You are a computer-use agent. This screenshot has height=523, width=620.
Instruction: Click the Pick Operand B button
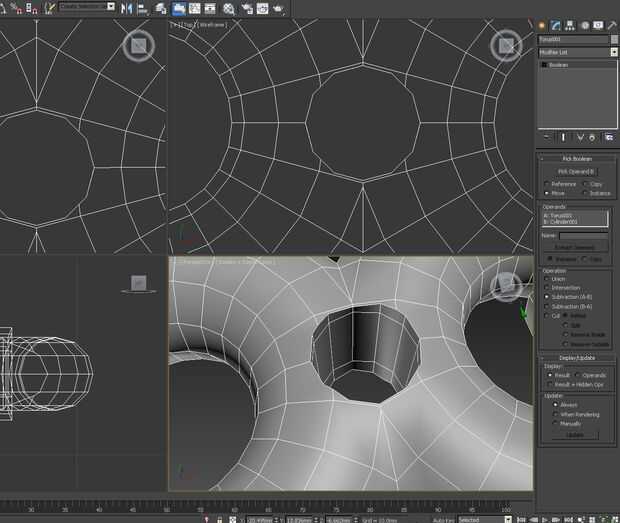(x=576, y=171)
